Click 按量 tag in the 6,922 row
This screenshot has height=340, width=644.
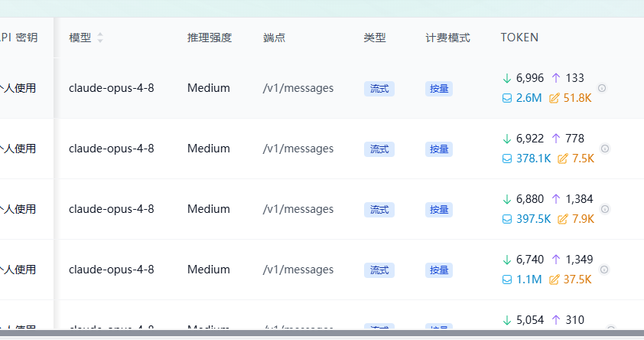tap(439, 149)
